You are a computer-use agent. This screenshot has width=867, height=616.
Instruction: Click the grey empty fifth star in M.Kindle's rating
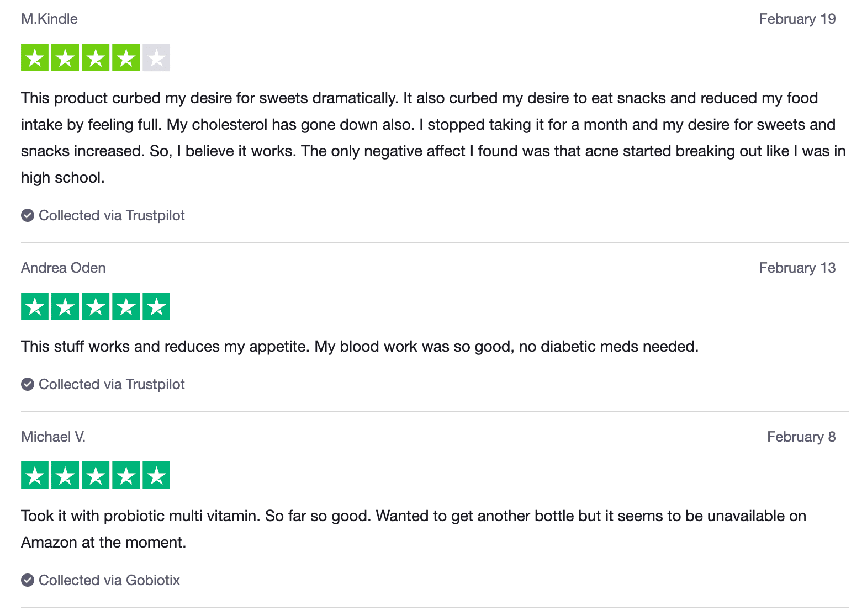coord(156,57)
